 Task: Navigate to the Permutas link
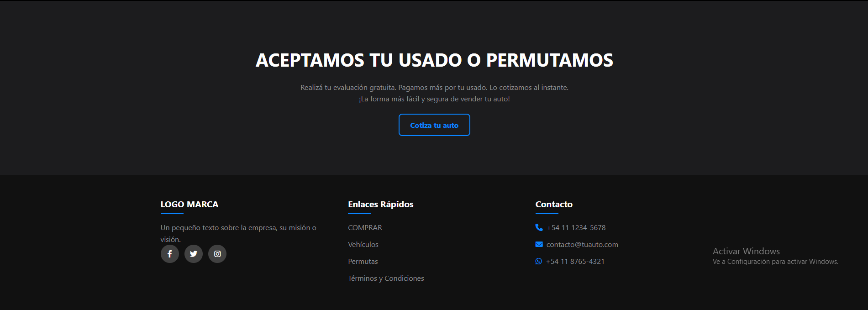(363, 261)
